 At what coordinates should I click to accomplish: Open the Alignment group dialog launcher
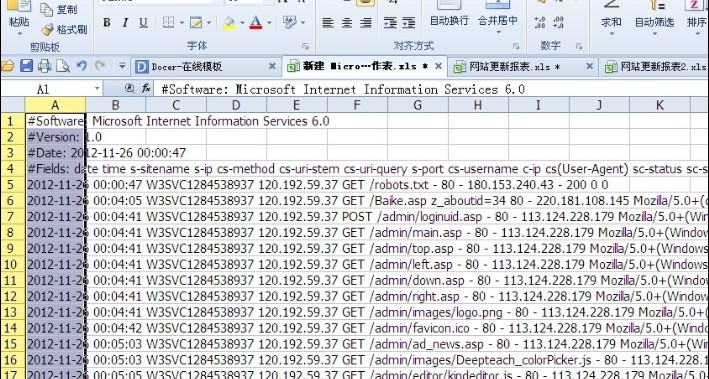[516, 46]
